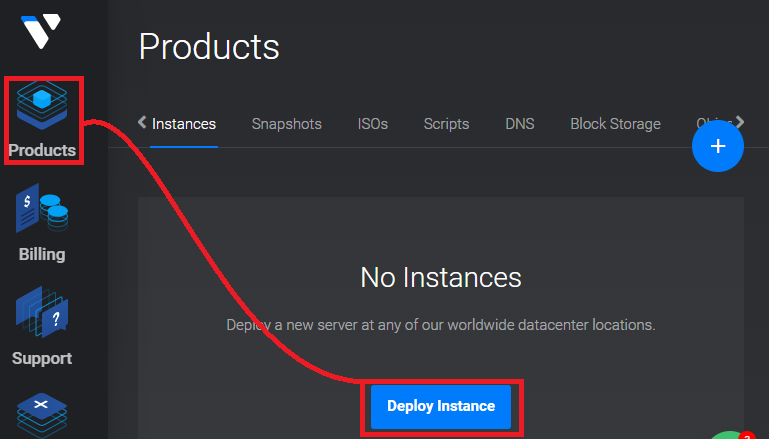Switch to the Instances tab
Image resolution: width=769 pixels, height=439 pixels.
[x=184, y=124]
